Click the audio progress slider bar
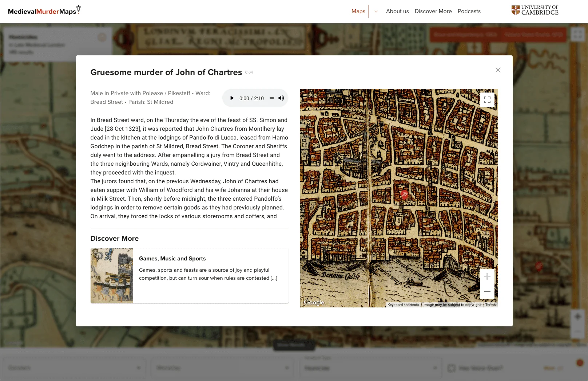Image resolution: width=588 pixels, height=381 pixels. coord(271,98)
